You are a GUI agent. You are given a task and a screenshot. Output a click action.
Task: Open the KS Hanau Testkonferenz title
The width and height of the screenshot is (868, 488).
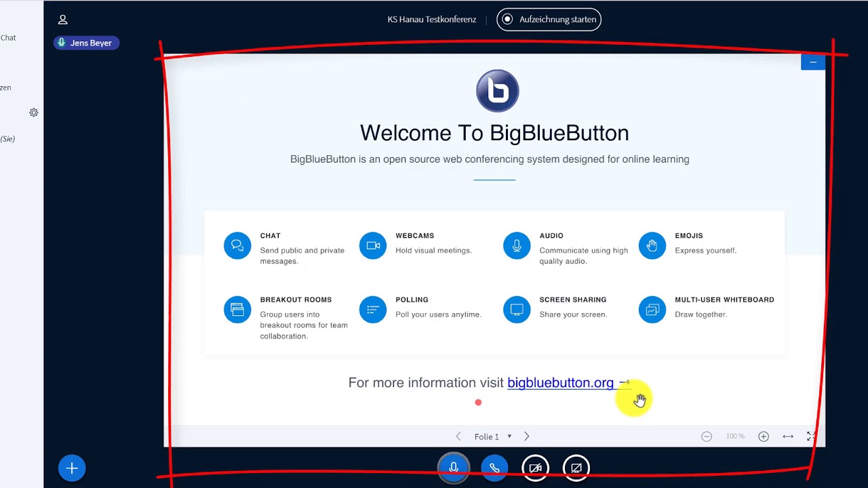click(x=432, y=20)
